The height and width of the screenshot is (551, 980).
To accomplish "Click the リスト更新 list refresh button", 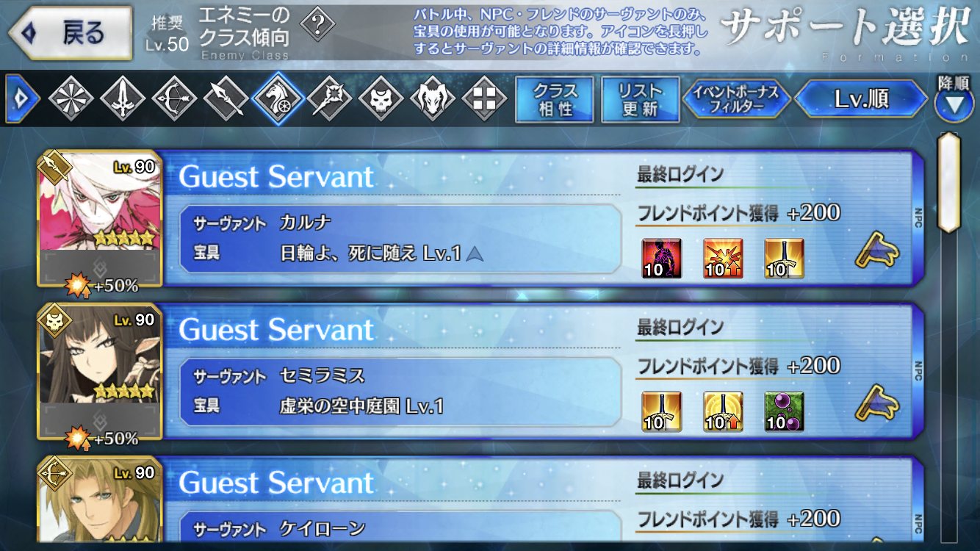I will [640, 99].
